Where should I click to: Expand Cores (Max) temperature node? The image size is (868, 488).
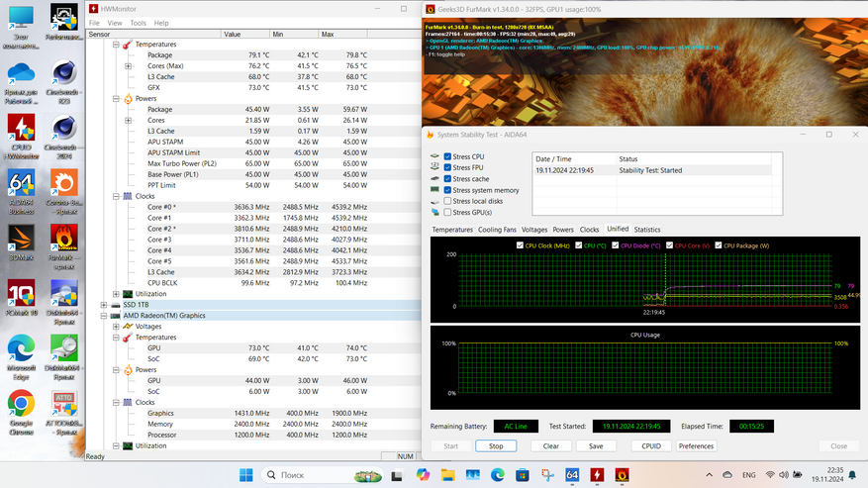pyautogui.click(x=128, y=66)
